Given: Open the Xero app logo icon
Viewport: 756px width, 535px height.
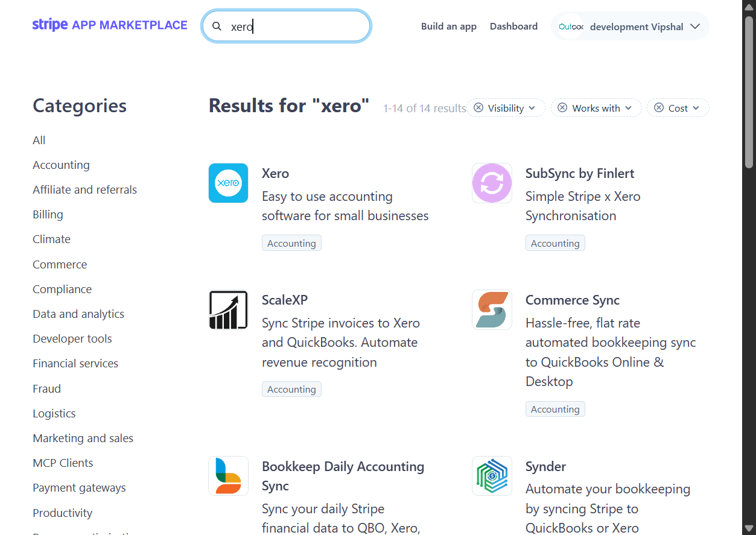Looking at the screenshot, I should click(228, 183).
